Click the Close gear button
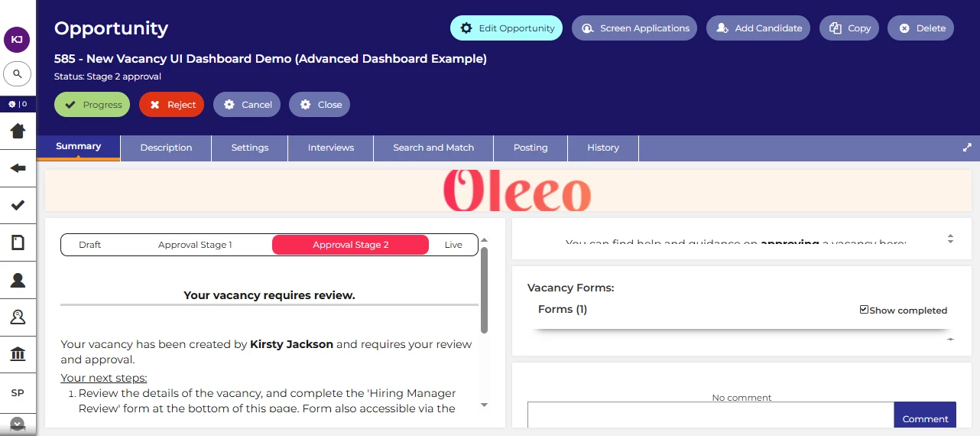This screenshot has height=436, width=980. [320, 105]
